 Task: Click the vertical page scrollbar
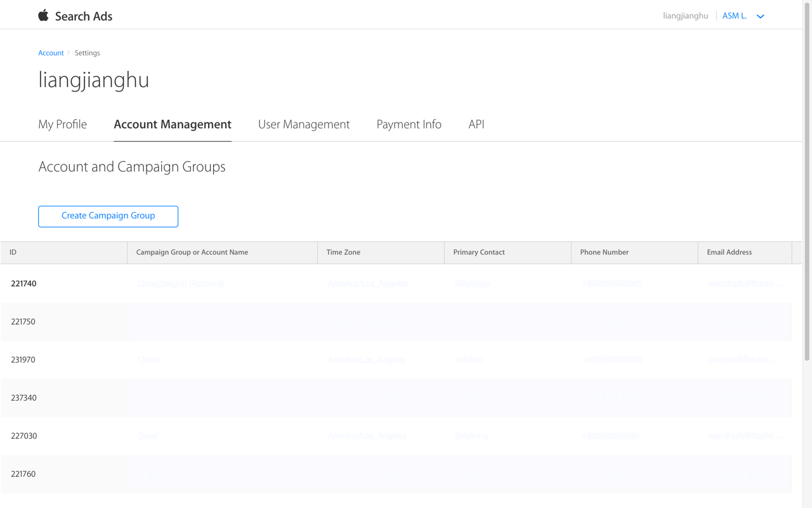pos(807,184)
